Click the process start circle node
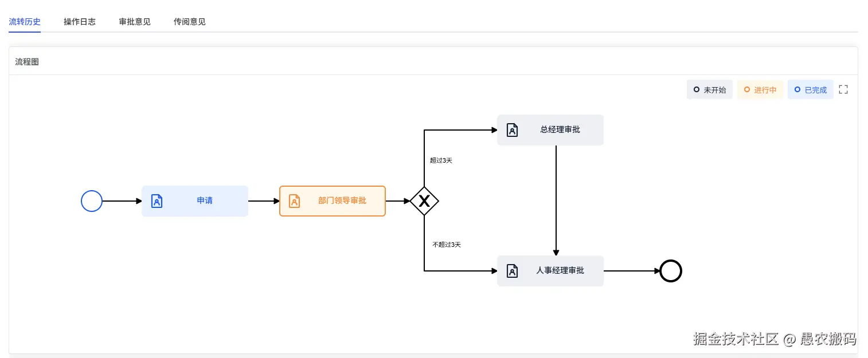Image resolution: width=868 pixels, height=358 pixels. pos(91,200)
